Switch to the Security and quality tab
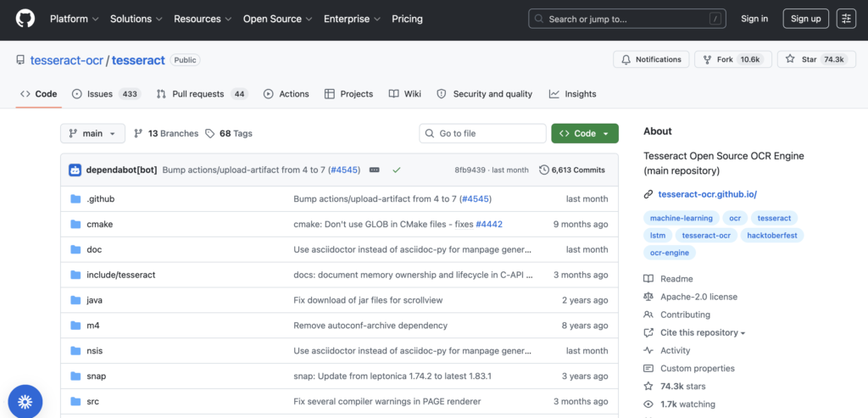 [484, 94]
